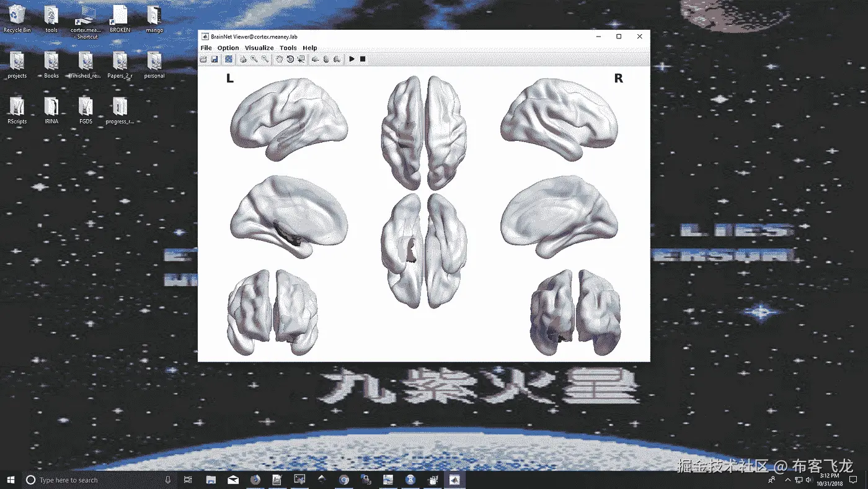Click the blue option panel toolbar icon
Screen dimensions: 868x489
pyautogui.click(x=228, y=59)
